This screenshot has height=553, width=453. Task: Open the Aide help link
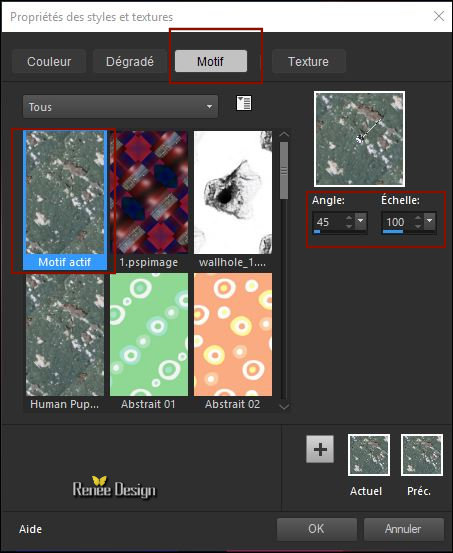(x=31, y=529)
